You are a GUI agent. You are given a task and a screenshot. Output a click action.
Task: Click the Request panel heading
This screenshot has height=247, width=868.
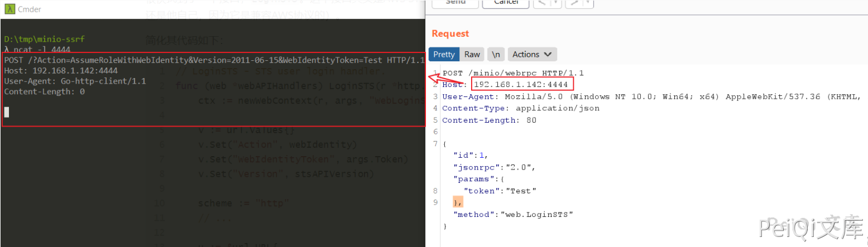click(x=450, y=34)
